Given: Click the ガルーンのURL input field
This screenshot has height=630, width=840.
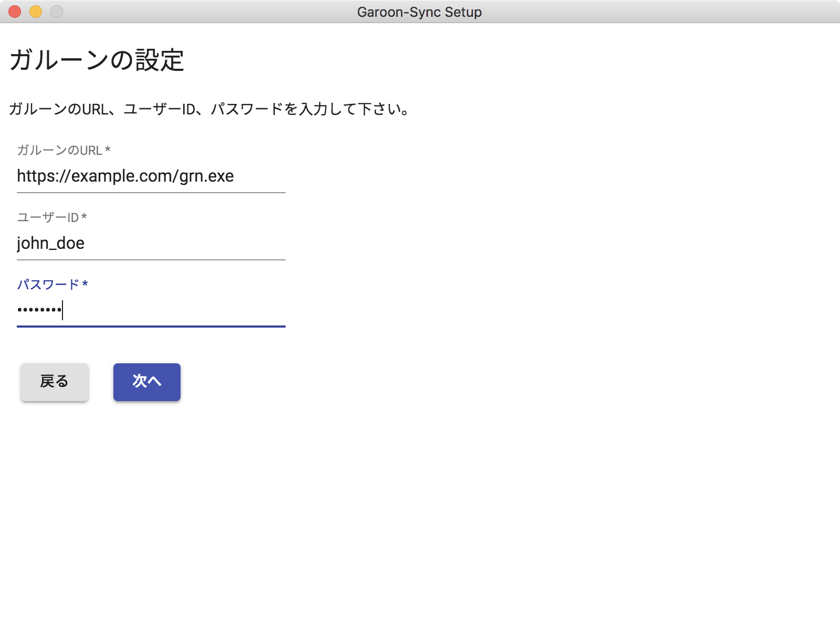Looking at the screenshot, I should [151, 176].
